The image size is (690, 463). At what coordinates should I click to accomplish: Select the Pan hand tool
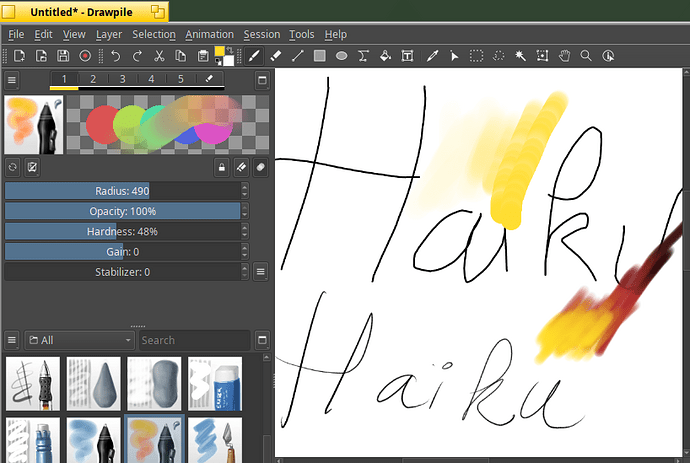(564, 56)
